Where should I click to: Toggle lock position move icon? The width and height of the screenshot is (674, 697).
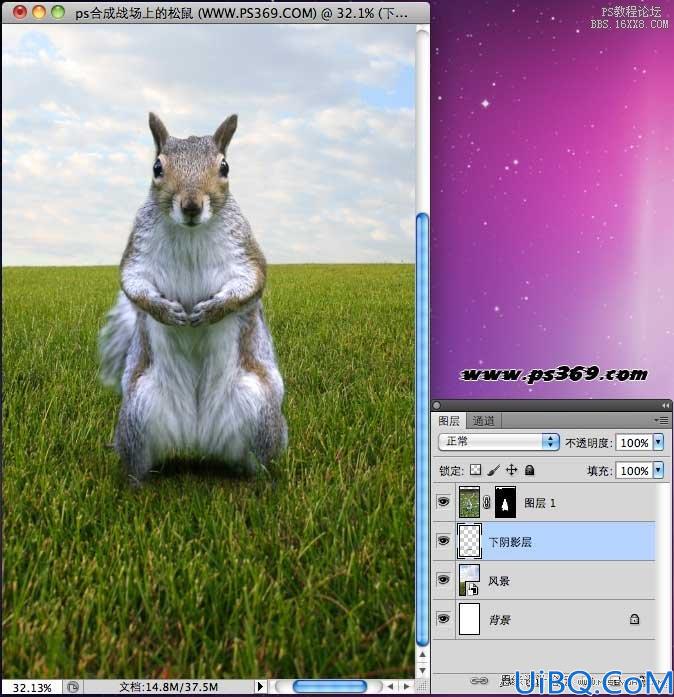[512, 470]
